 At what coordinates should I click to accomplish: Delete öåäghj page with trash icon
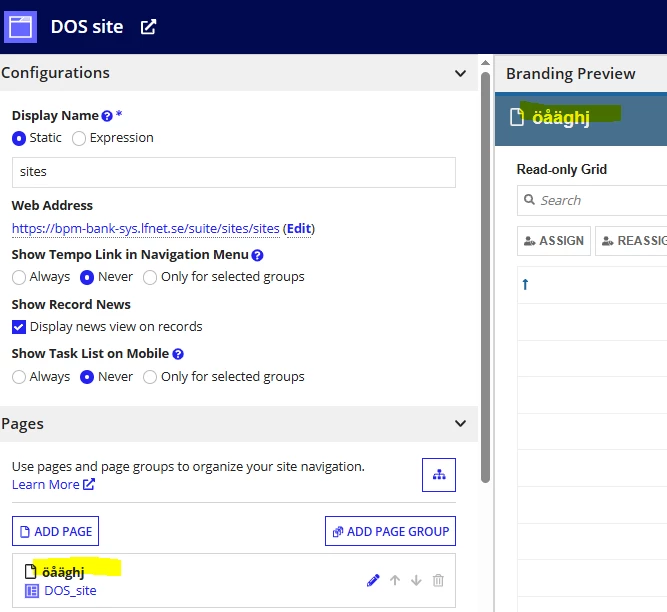click(438, 581)
